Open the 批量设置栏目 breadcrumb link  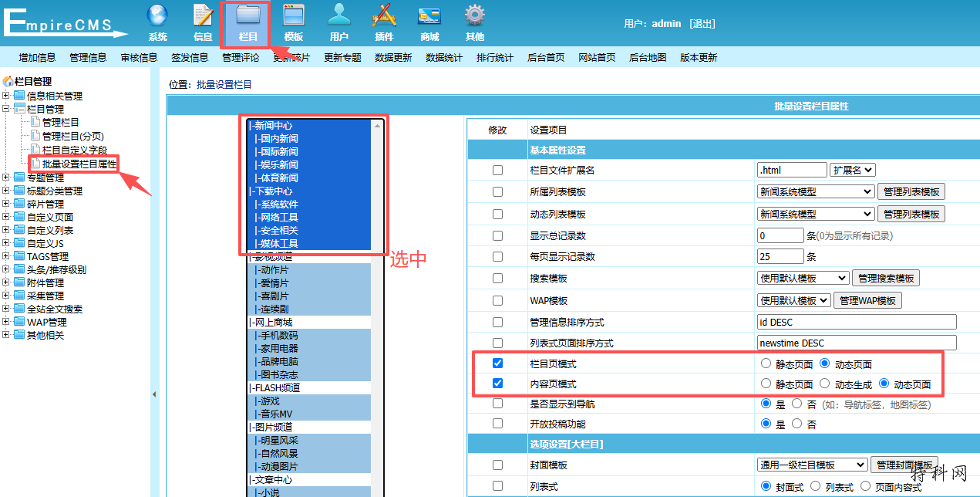click(x=224, y=85)
